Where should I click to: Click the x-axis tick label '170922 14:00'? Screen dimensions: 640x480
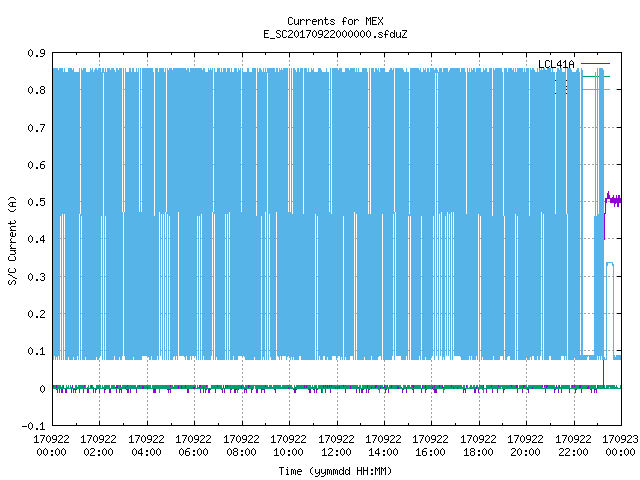(x=383, y=445)
